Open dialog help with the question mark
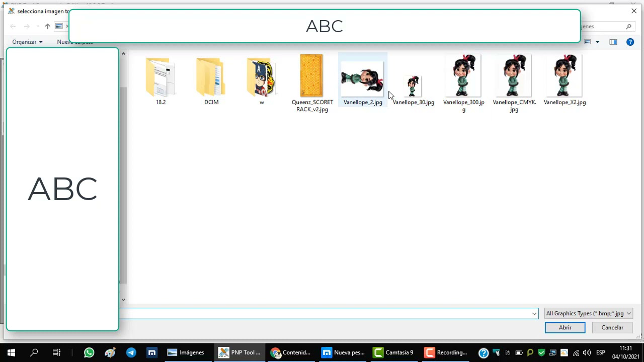This screenshot has height=362, width=644. pos(630,42)
